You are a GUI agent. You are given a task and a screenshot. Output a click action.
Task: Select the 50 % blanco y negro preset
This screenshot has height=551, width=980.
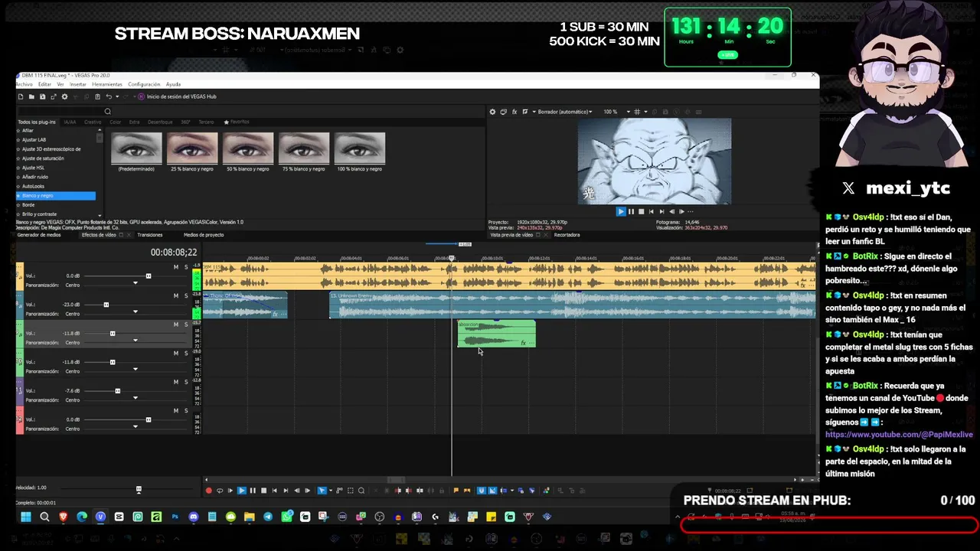click(x=248, y=152)
